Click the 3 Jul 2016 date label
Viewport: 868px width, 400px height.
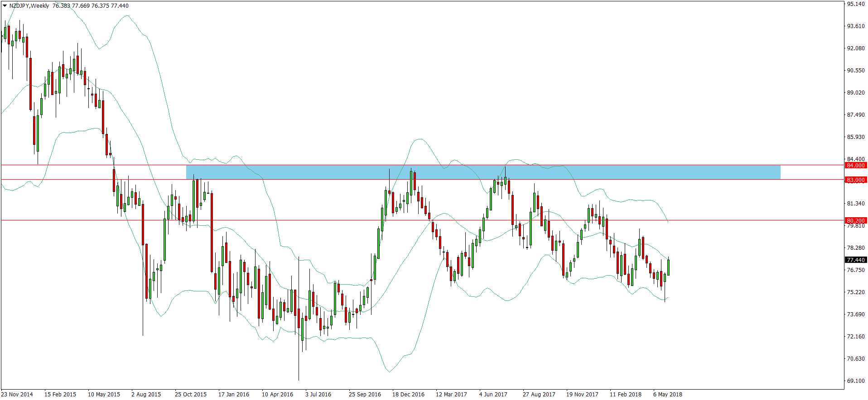click(318, 395)
